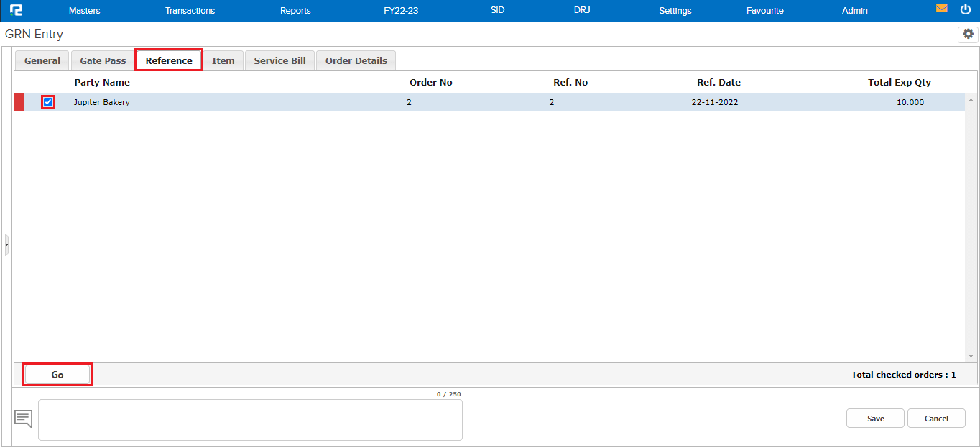Open the Reports dropdown menu
The width and height of the screenshot is (980, 448).
click(x=295, y=10)
